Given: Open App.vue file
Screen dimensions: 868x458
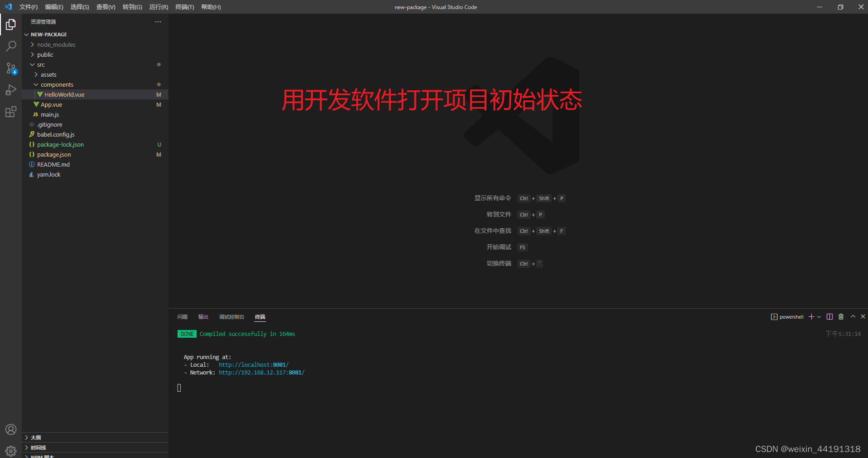Looking at the screenshot, I should pyautogui.click(x=95, y=104).
